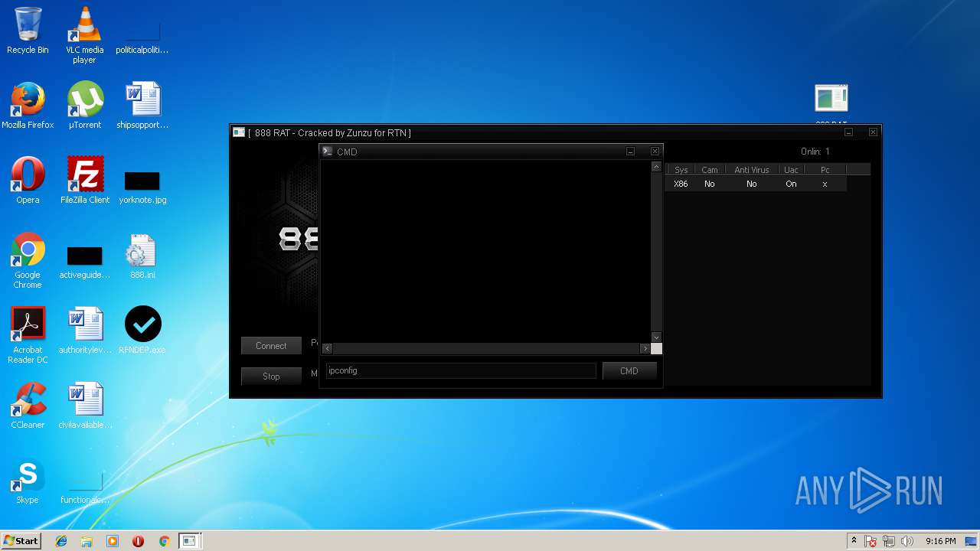Open Internet Explorer in the taskbar
The width and height of the screenshot is (980, 551).
(x=61, y=541)
